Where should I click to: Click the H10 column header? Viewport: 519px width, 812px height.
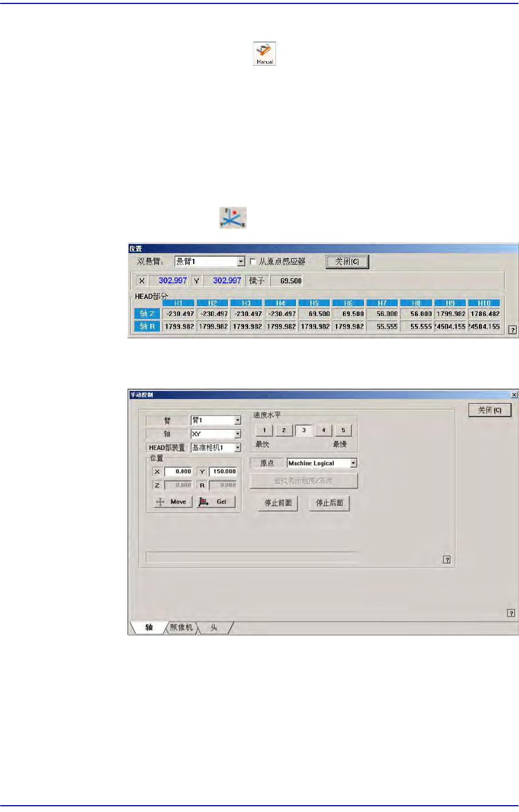(x=484, y=303)
